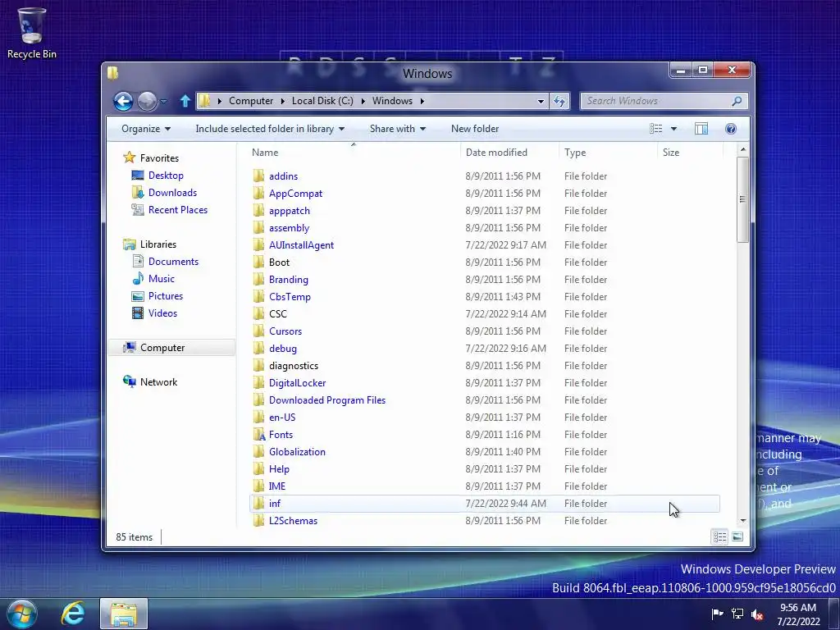Open the Videos library
Image resolution: width=840 pixels, height=630 pixels.
tap(162, 313)
